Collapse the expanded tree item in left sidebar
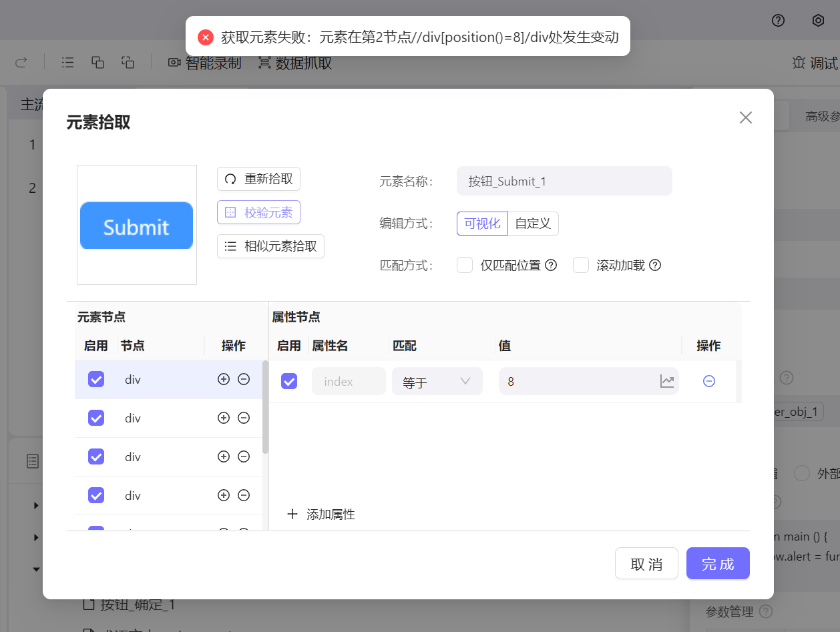 click(x=36, y=569)
